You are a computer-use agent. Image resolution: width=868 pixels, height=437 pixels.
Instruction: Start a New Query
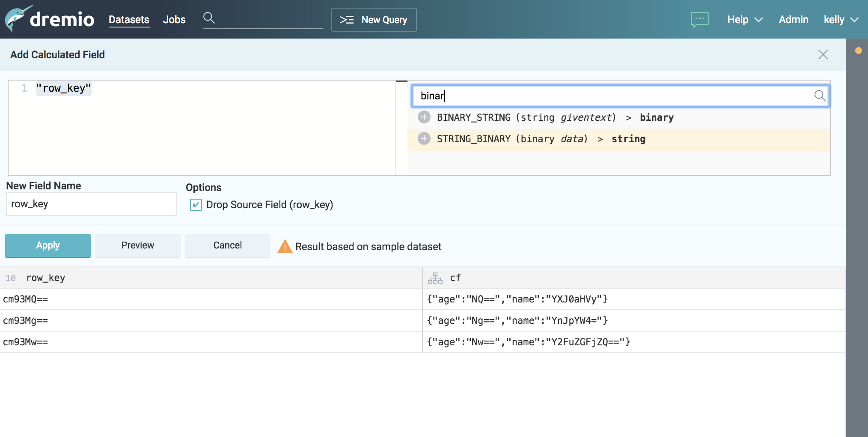(x=374, y=20)
